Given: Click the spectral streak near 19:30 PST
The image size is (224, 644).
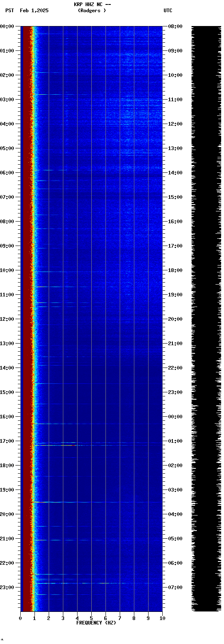Looking at the screenshot, I should click(97, 502).
